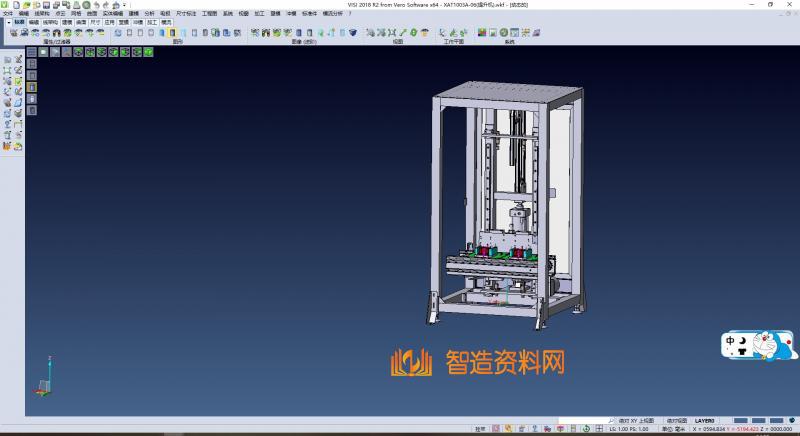Toggle the grid icon before LS: 1.00
The height and width of the screenshot is (436, 800).
coord(599,429)
